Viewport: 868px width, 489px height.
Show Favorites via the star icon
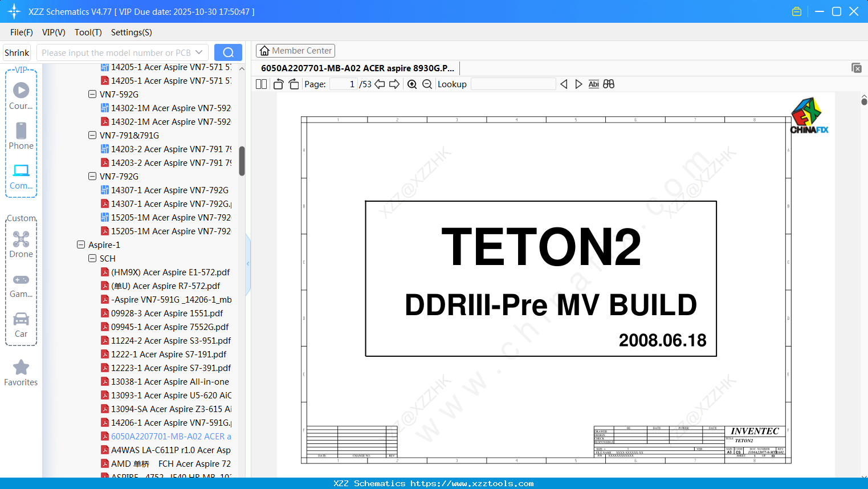[21, 367]
